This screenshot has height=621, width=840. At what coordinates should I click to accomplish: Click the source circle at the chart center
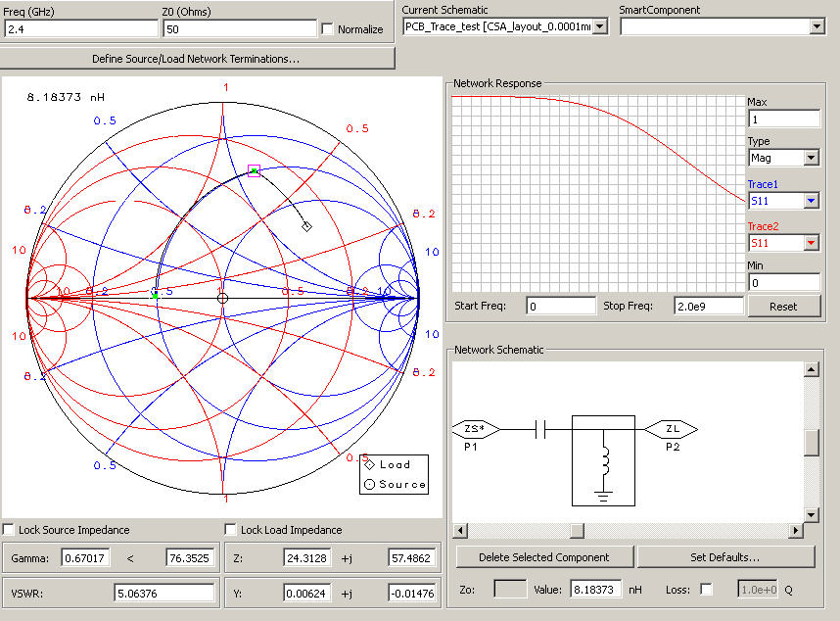(x=223, y=298)
